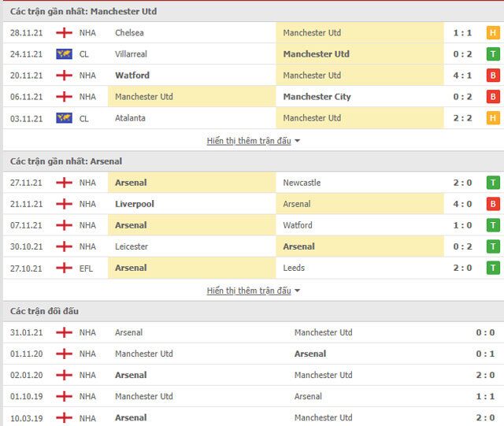Click the red B badge for Liverpool match
Viewport: 504px width, 426px height.
(493, 204)
